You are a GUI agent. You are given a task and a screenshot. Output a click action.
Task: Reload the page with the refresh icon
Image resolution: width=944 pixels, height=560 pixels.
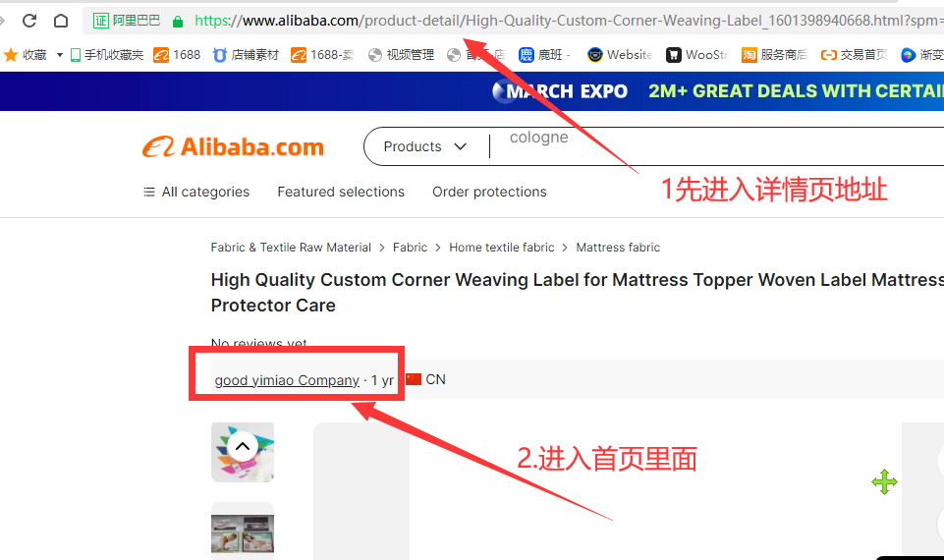coord(29,21)
